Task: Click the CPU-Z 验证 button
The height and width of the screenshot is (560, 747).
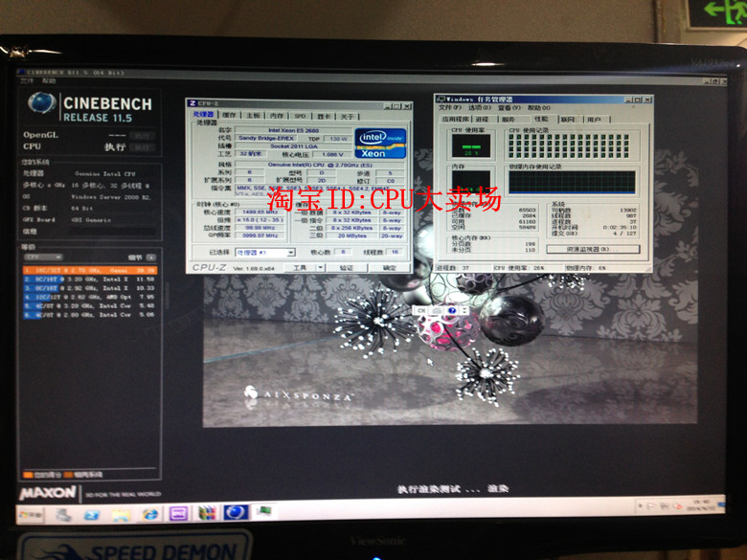Action: click(x=347, y=268)
